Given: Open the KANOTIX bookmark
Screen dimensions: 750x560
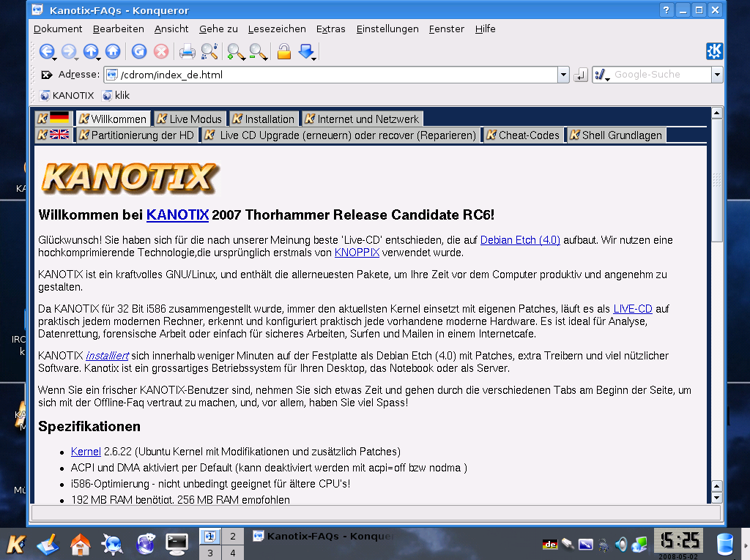Looking at the screenshot, I should (x=67, y=95).
